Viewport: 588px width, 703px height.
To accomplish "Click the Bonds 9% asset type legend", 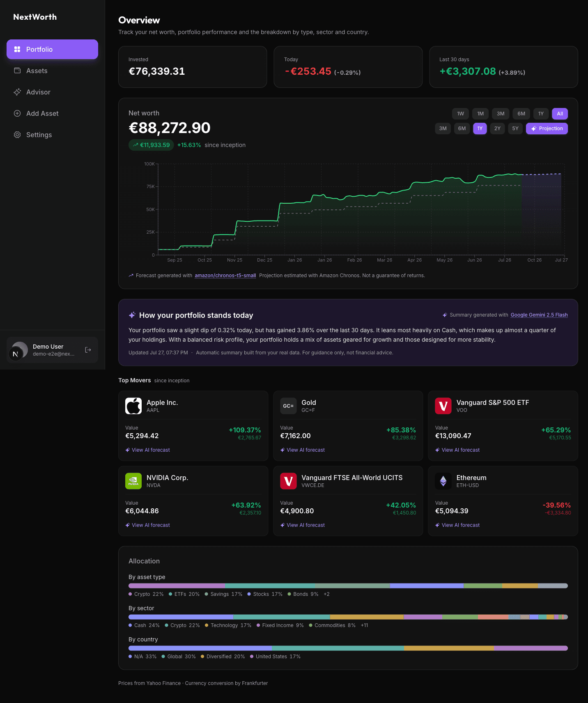I will 303,594.
